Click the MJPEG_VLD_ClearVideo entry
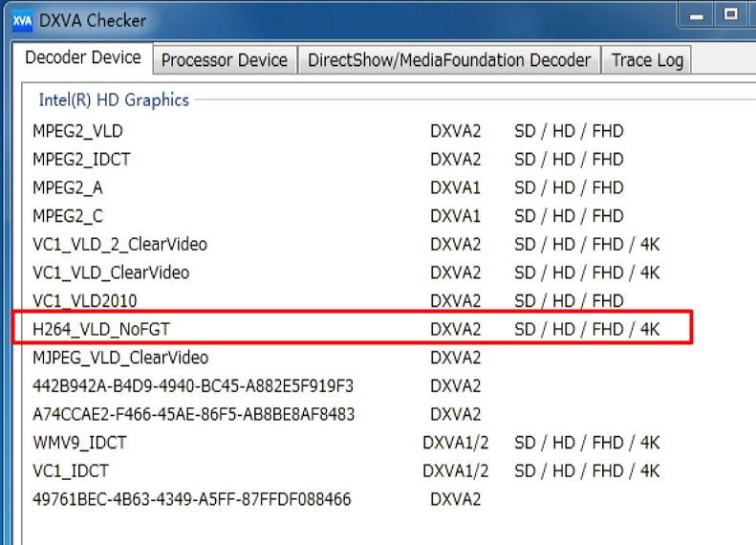This screenshot has height=545, width=756. coord(120,358)
